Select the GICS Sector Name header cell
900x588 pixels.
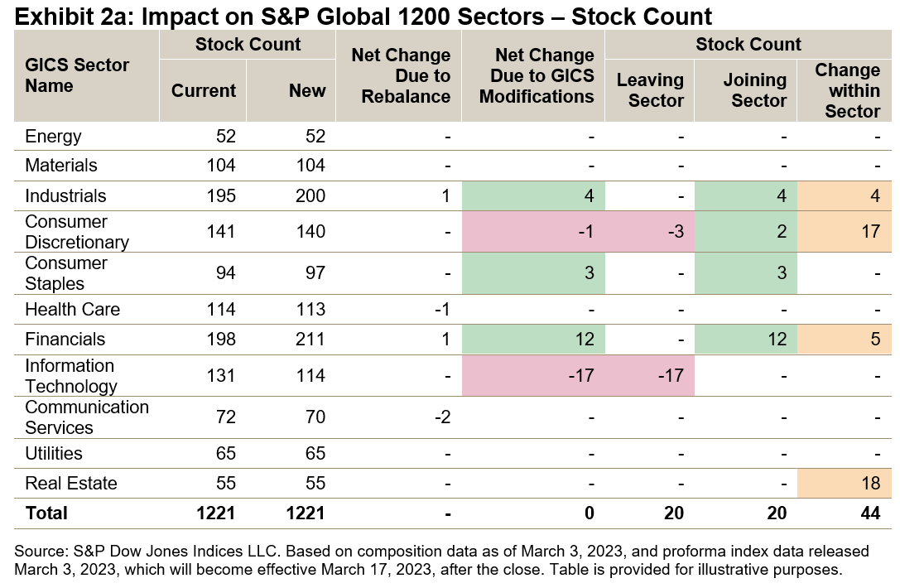click(x=77, y=75)
